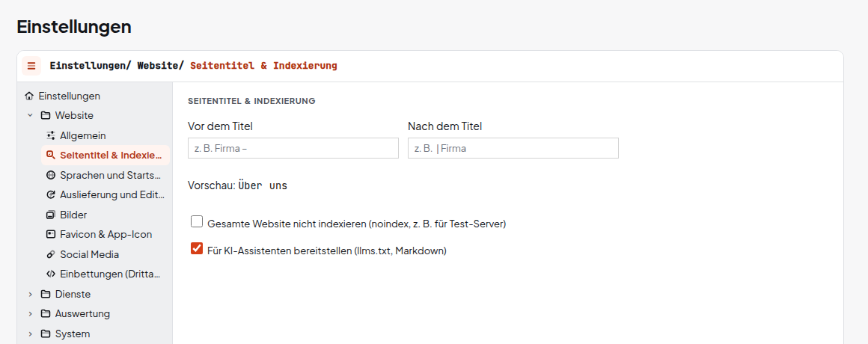
Task: Click the Favicon & App-Icon icon
Action: [x=51, y=235]
